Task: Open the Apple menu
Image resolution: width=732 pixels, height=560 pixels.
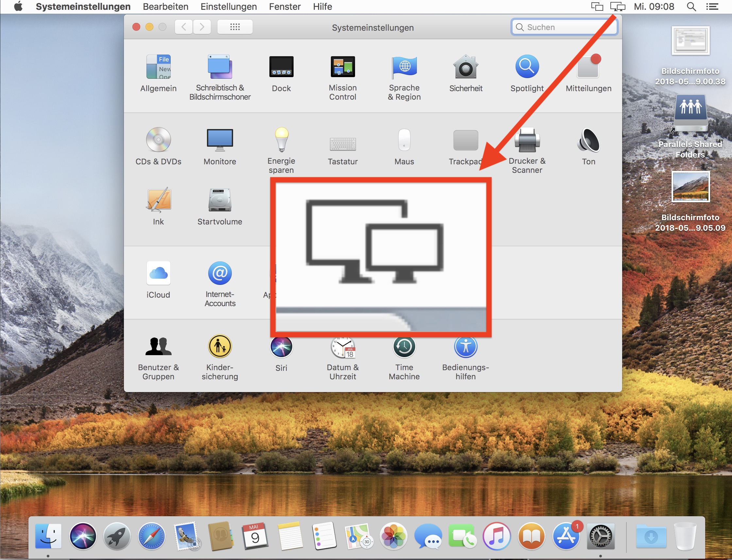Action: (18, 7)
